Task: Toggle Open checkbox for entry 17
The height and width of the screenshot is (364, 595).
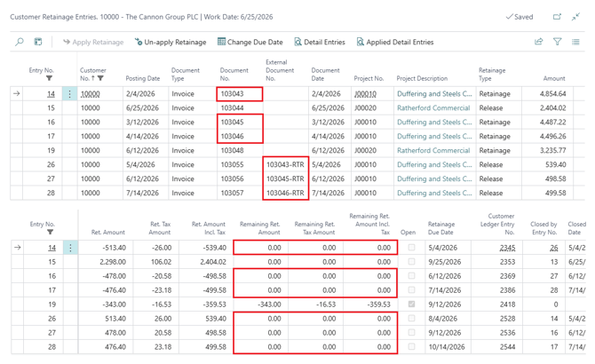Action: point(411,290)
